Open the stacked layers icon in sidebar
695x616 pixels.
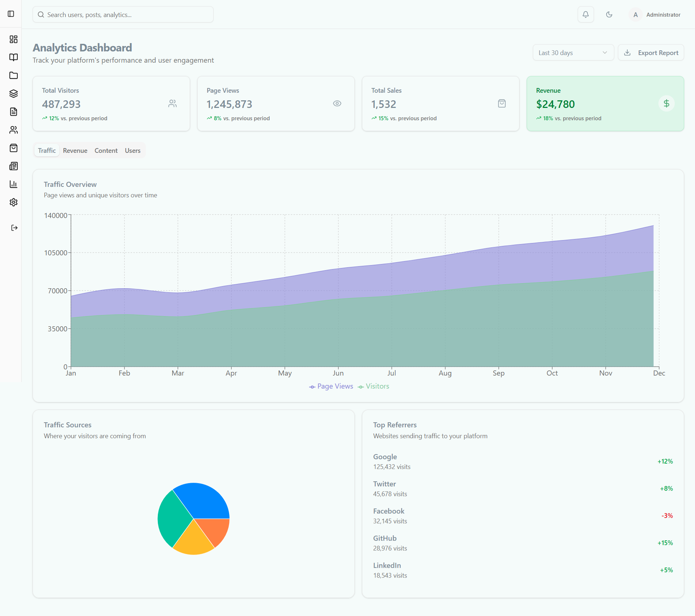[x=13, y=93]
